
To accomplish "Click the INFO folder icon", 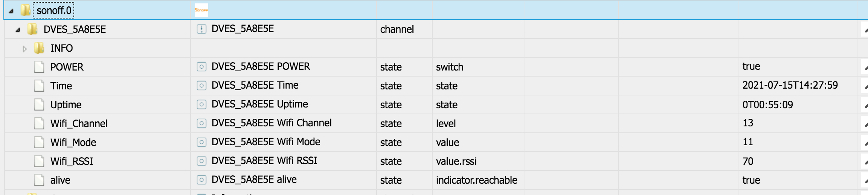I will [x=39, y=48].
